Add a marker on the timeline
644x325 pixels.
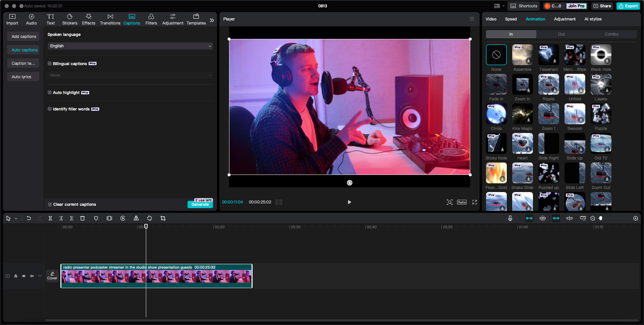tap(96, 218)
